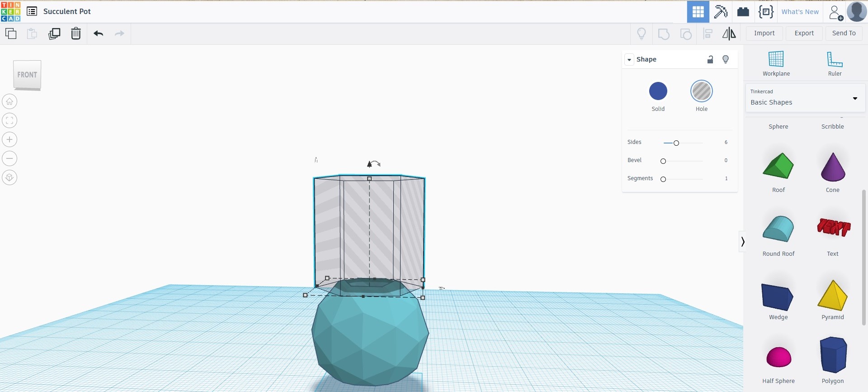The height and width of the screenshot is (392, 868).
Task: Click the Paste tool icon
Action: 32,33
